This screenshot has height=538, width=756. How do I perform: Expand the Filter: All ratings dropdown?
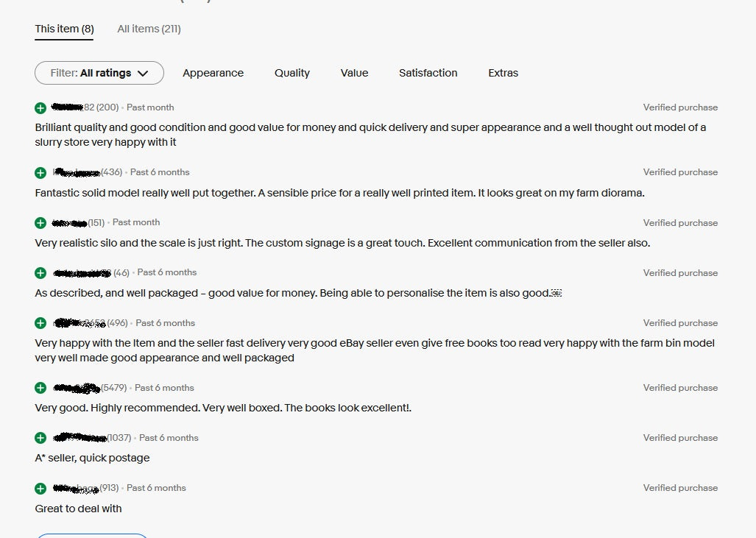click(99, 73)
